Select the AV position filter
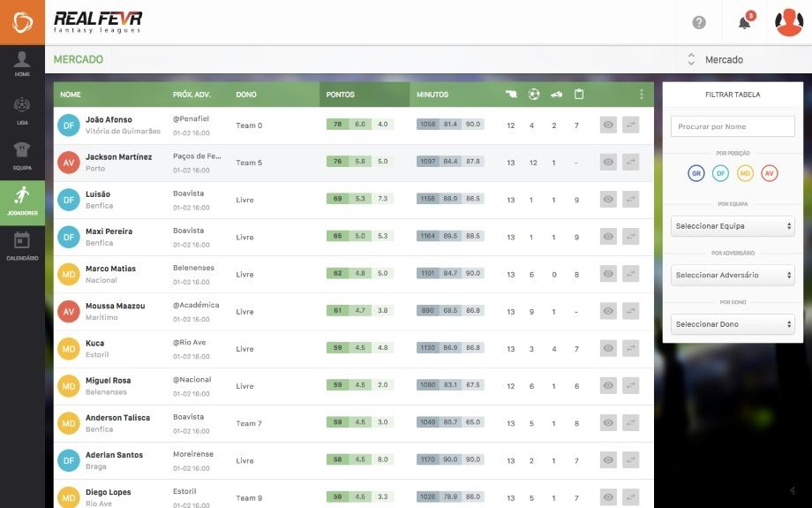 (770, 174)
